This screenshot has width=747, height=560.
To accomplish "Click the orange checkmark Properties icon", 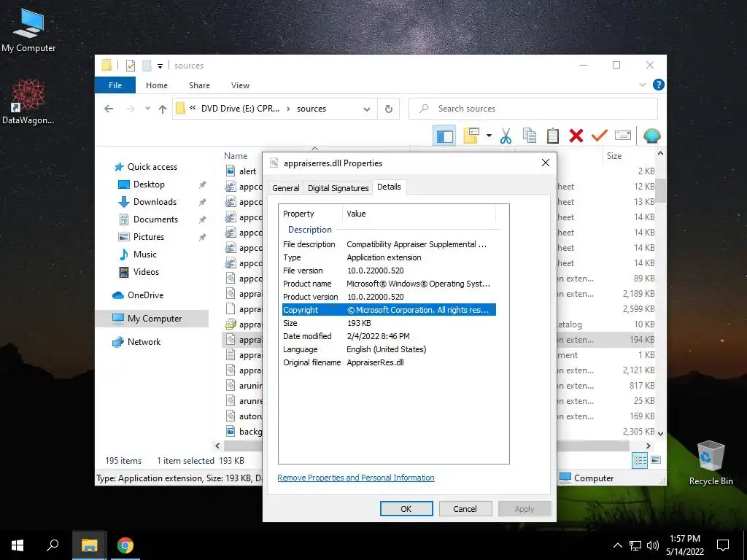I will coord(600,136).
